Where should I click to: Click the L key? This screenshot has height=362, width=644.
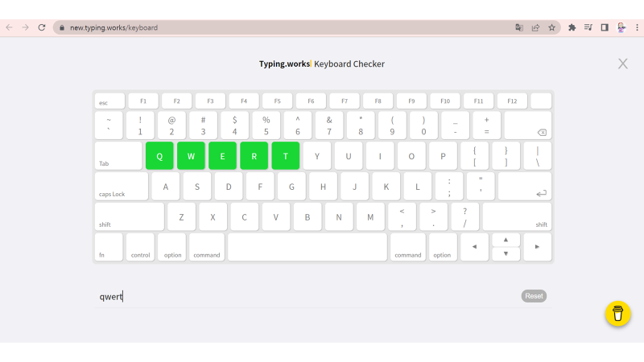click(x=417, y=187)
